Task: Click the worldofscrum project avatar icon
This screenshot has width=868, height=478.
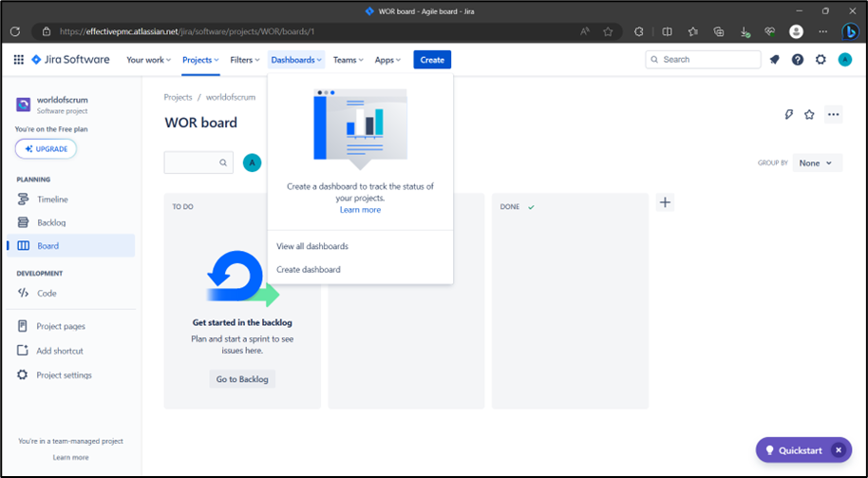Action: click(x=23, y=105)
